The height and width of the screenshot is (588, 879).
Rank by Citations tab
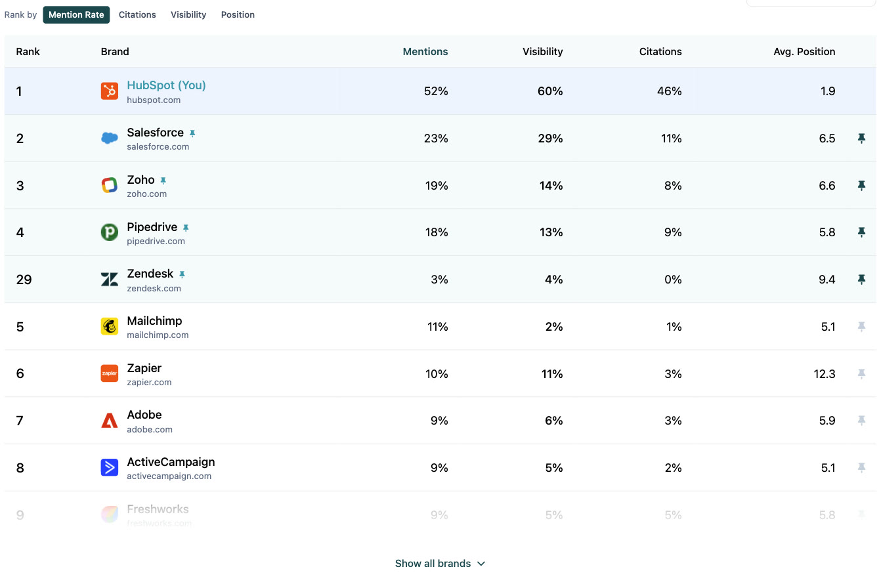tap(137, 14)
